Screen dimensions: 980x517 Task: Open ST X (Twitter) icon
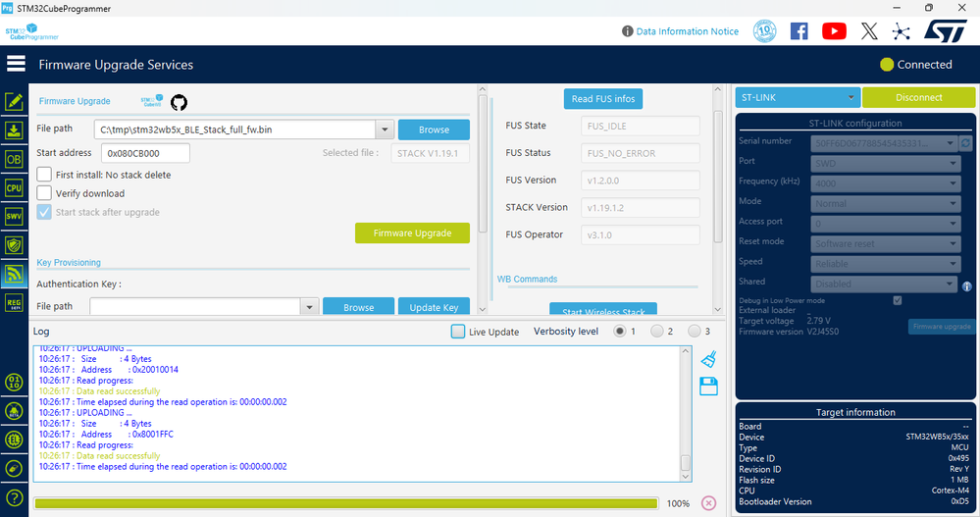(x=869, y=31)
